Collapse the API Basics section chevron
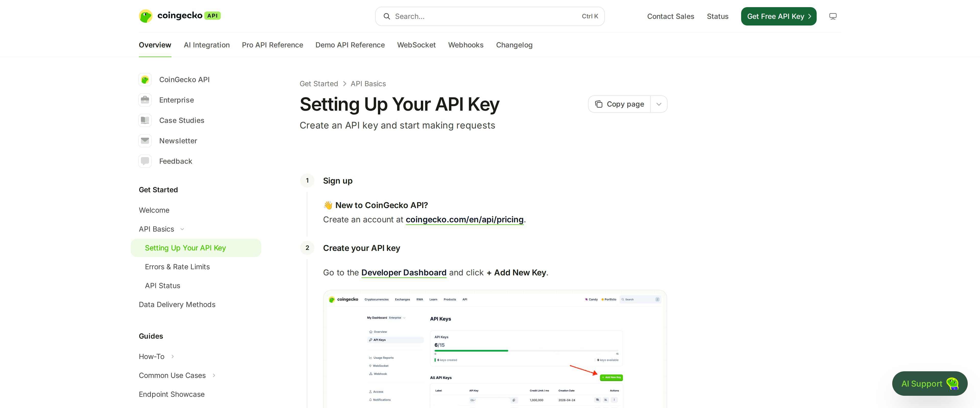980x408 pixels. coord(182,229)
